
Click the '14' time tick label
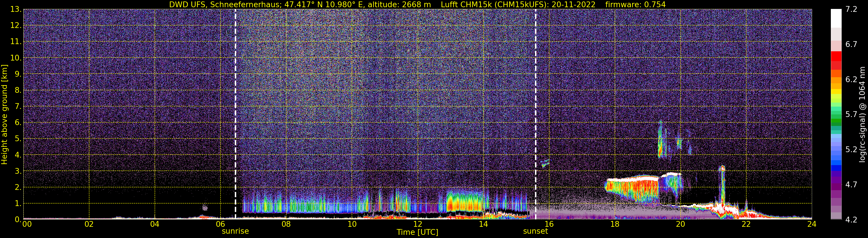pos(483,224)
